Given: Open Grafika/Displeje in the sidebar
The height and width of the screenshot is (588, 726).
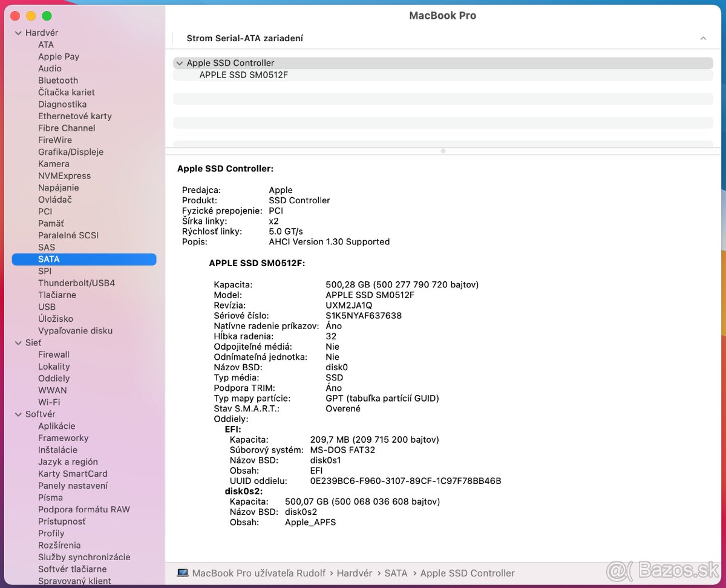Looking at the screenshot, I should pos(70,152).
